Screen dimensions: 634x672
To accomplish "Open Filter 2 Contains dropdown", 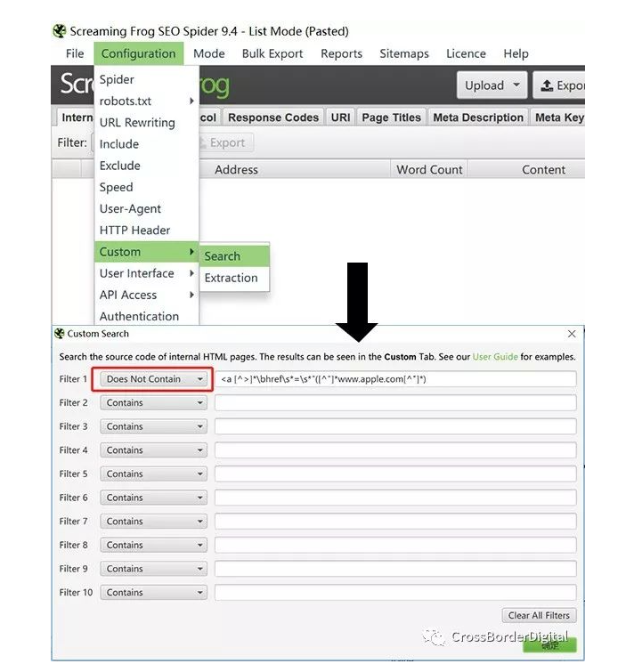I will pos(153,403).
